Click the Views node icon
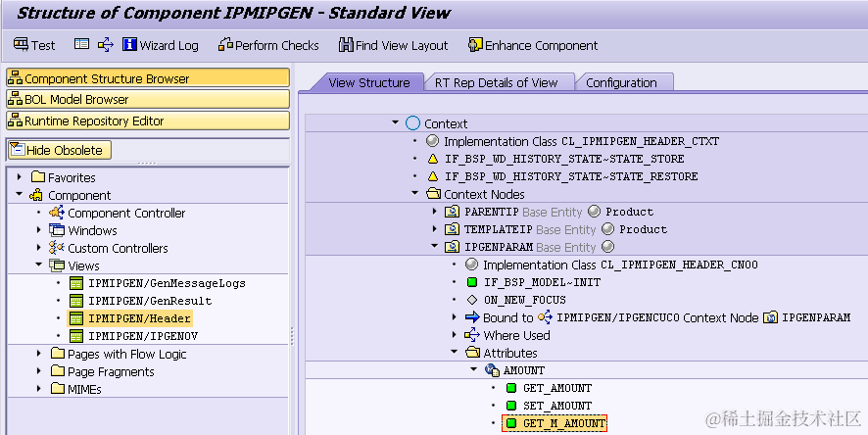 coord(57,266)
